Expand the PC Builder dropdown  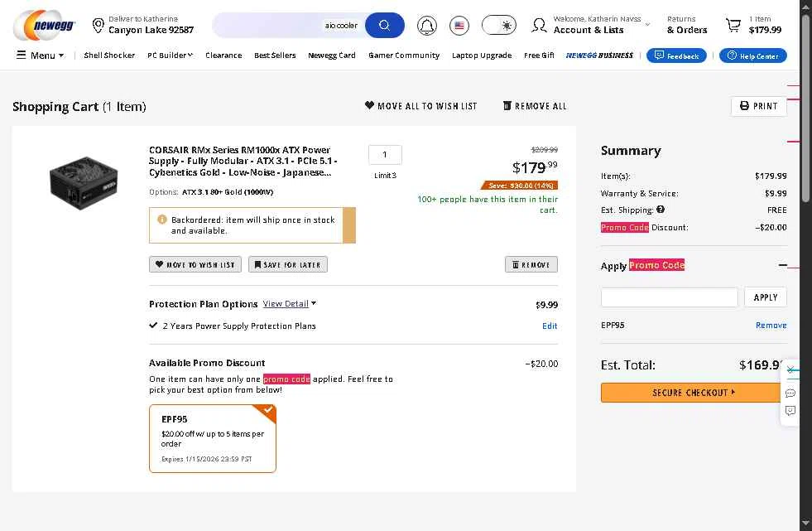(170, 55)
